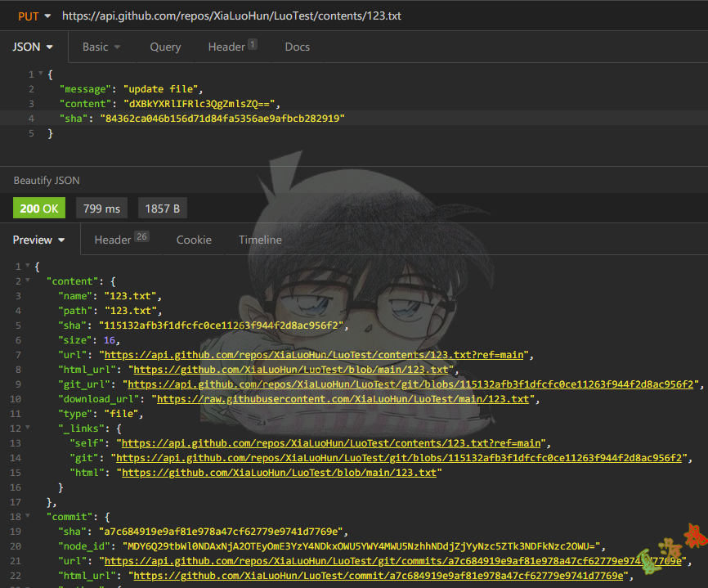Screen dimensions: 708x588
Task: Open the html_url link on line 8
Action: tap(289, 370)
